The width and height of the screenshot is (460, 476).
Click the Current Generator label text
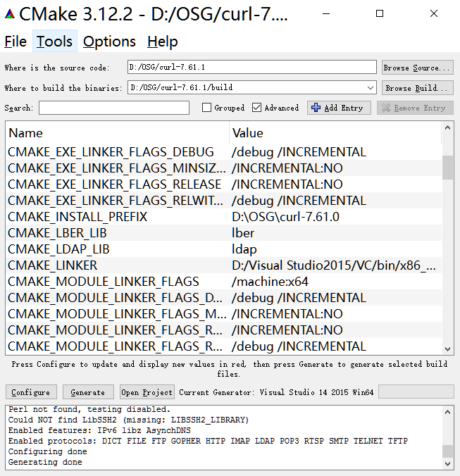click(x=276, y=392)
